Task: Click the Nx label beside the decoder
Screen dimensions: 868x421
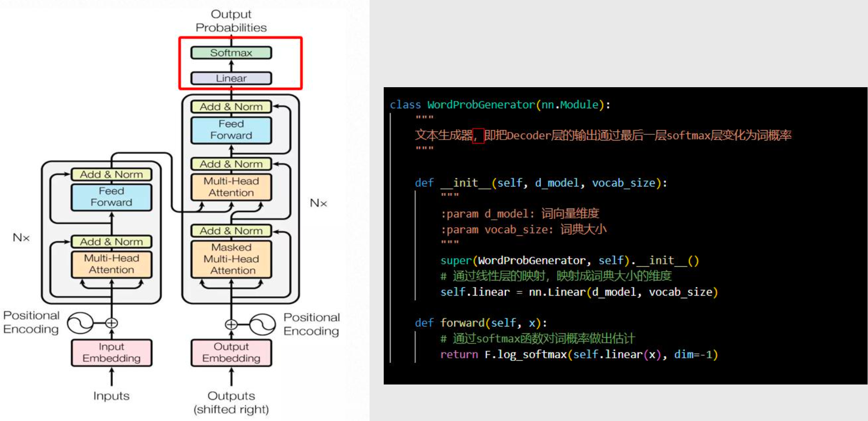Action: click(x=318, y=203)
